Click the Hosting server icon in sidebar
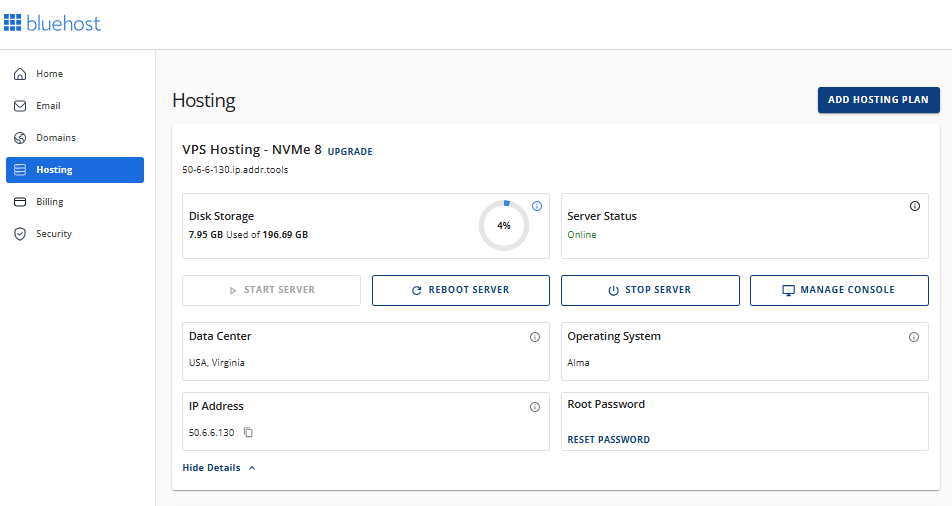Viewport: 952px width, 506px height. tap(20, 169)
